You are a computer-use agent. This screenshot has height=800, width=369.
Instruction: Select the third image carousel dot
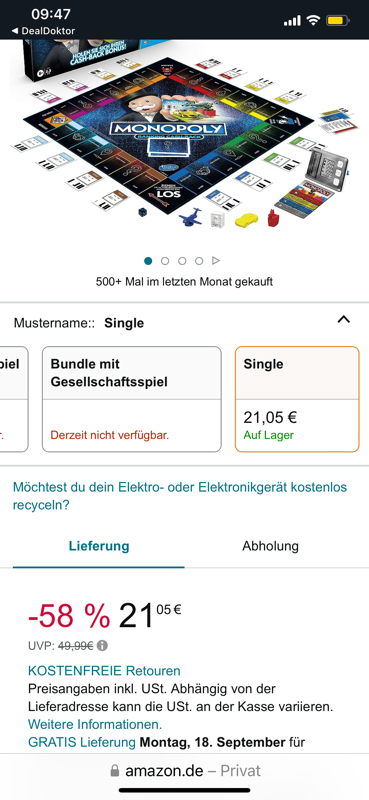pyautogui.click(x=182, y=261)
